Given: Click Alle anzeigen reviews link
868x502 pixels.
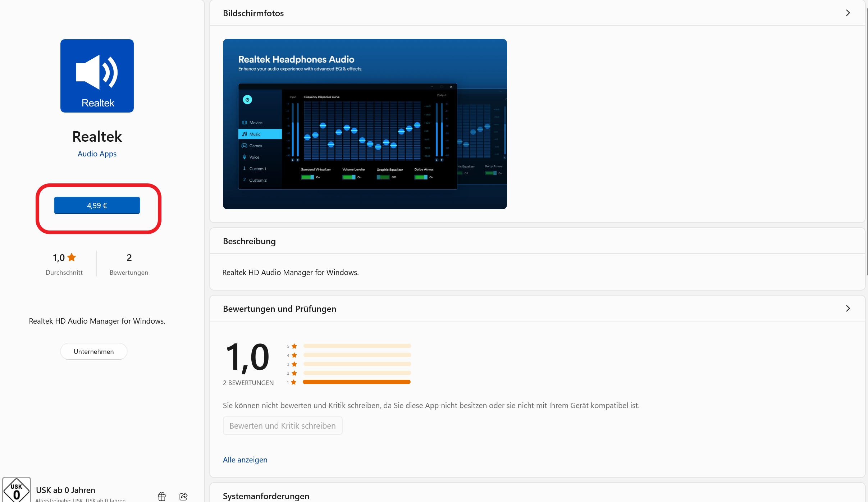Looking at the screenshot, I should point(245,460).
